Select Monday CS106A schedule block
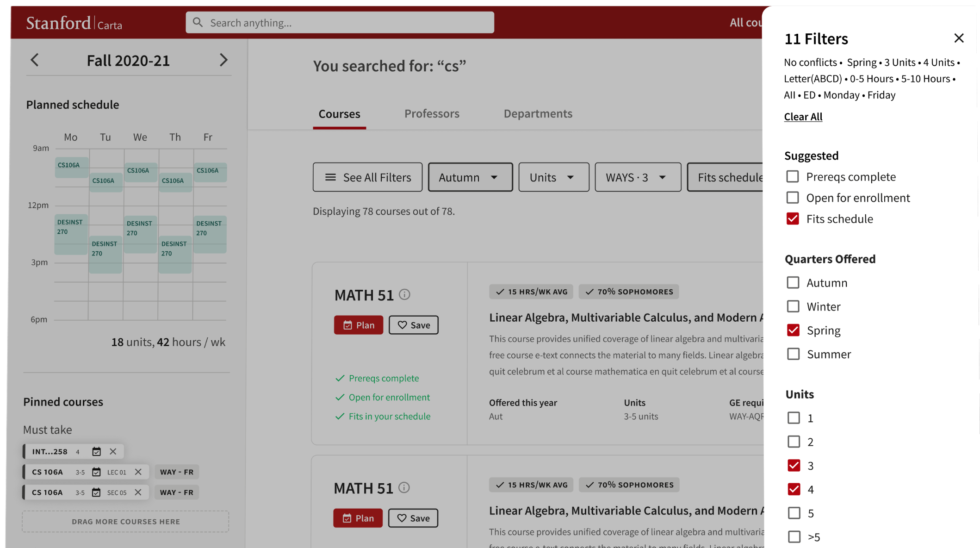The image size is (980, 548). [x=71, y=168]
